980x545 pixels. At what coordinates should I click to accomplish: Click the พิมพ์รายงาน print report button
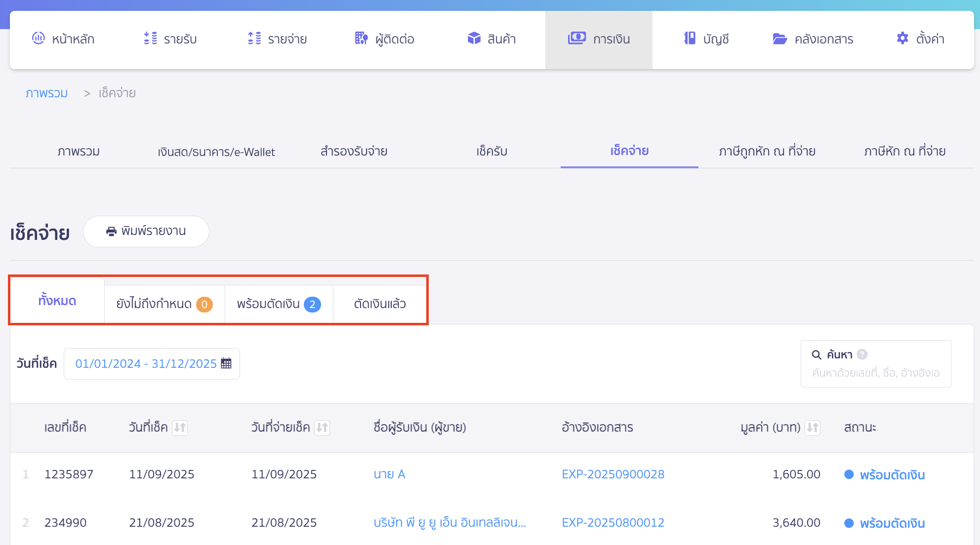click(x=146, y=231)
